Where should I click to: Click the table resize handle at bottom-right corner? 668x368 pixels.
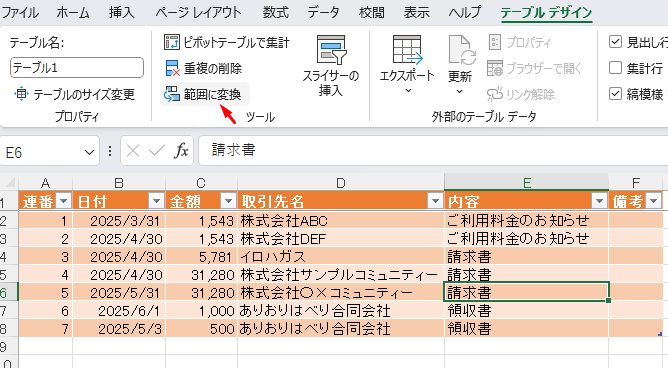coord(660,334)
